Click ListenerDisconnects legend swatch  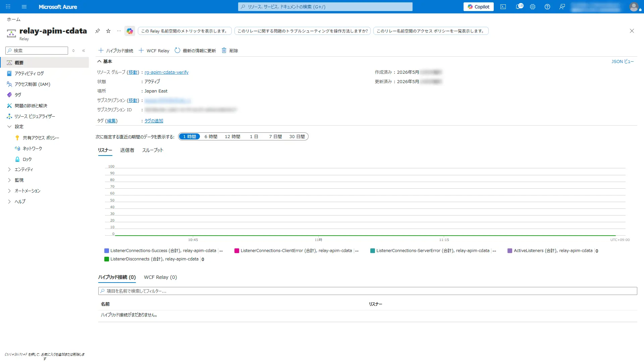pos(107,259)
